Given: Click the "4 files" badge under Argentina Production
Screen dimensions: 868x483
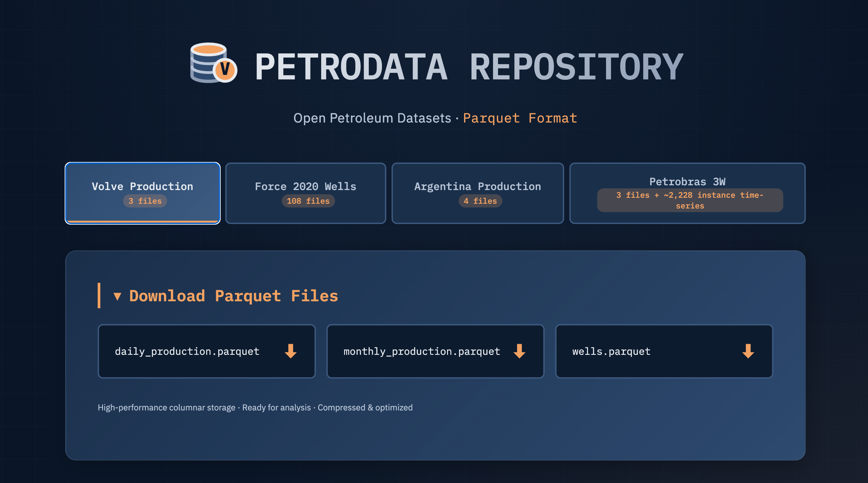Looking at the screenshot, I should (x=480, y=201).
